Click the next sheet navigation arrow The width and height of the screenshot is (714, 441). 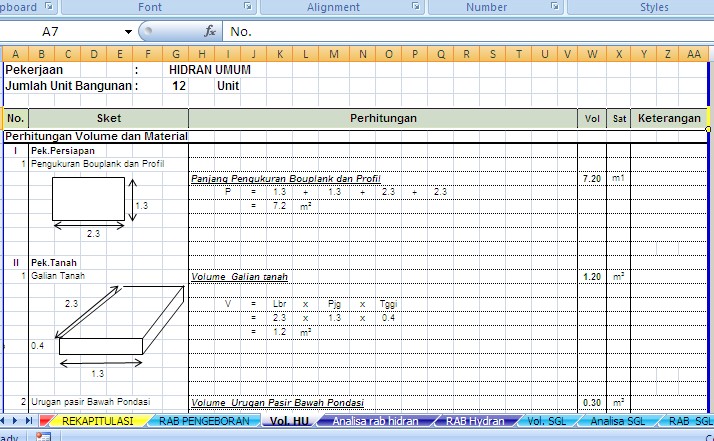tap(15, 420)
